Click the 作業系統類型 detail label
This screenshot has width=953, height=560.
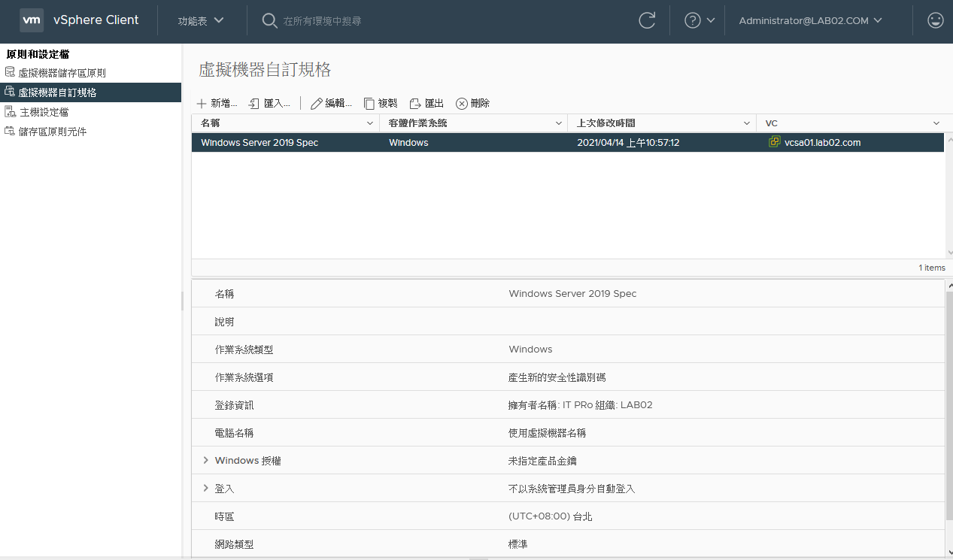(x=244, y=350)
